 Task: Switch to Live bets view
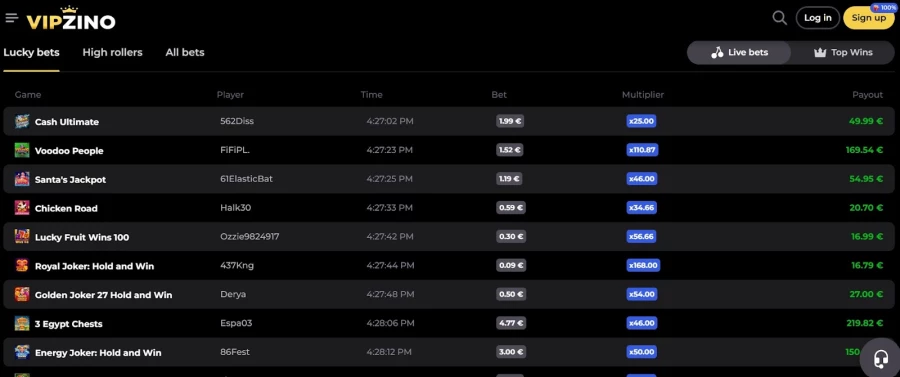click(739, 52)
